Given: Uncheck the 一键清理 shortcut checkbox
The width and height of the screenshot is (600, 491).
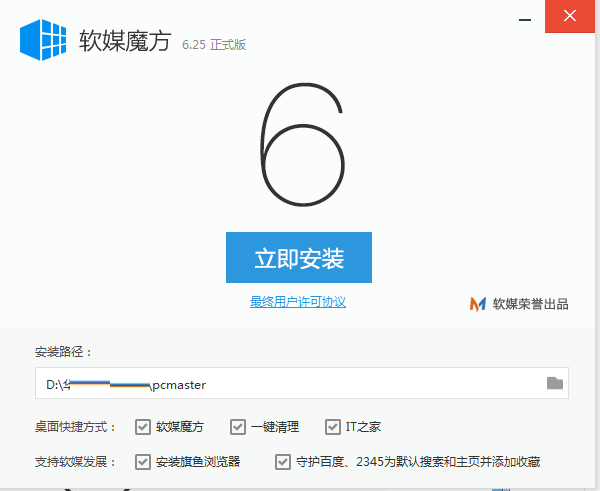Looking at the screenshot, I should pyautogui.click(x=238, y=427).
